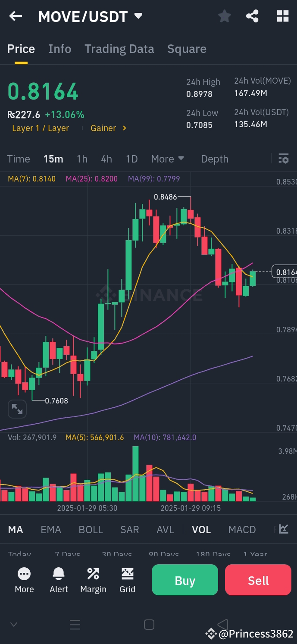Image resolution: width=297 pixels, height=644 pixels.
Task: Open the Alert tool
Action: 59,580
